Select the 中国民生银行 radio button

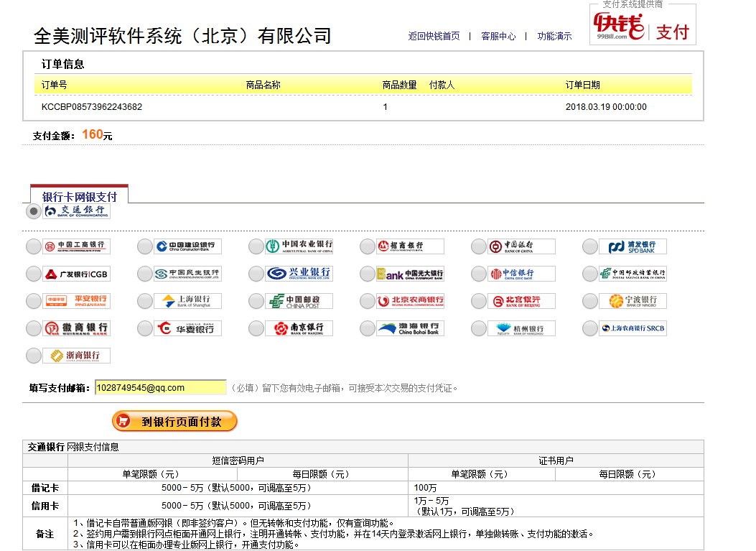point(144,274)
